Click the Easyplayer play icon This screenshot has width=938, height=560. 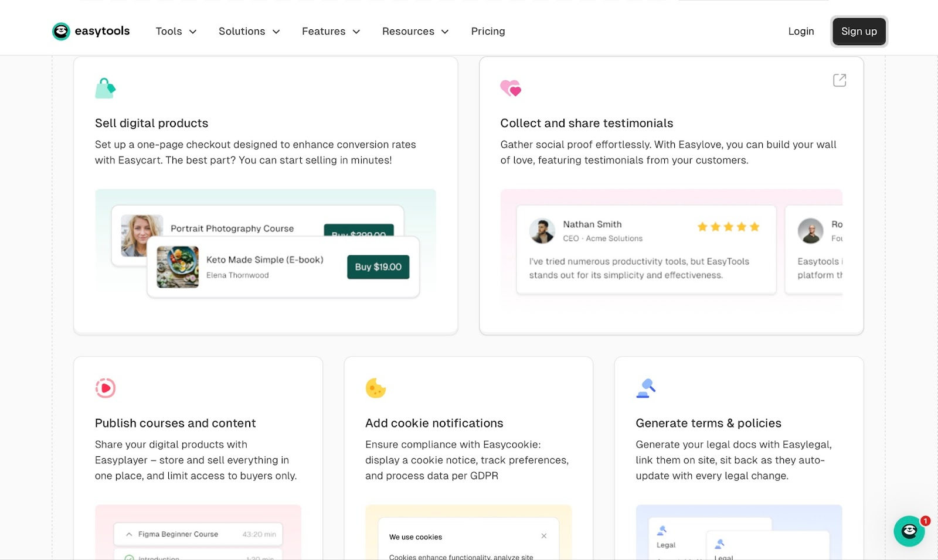[106, 388]
